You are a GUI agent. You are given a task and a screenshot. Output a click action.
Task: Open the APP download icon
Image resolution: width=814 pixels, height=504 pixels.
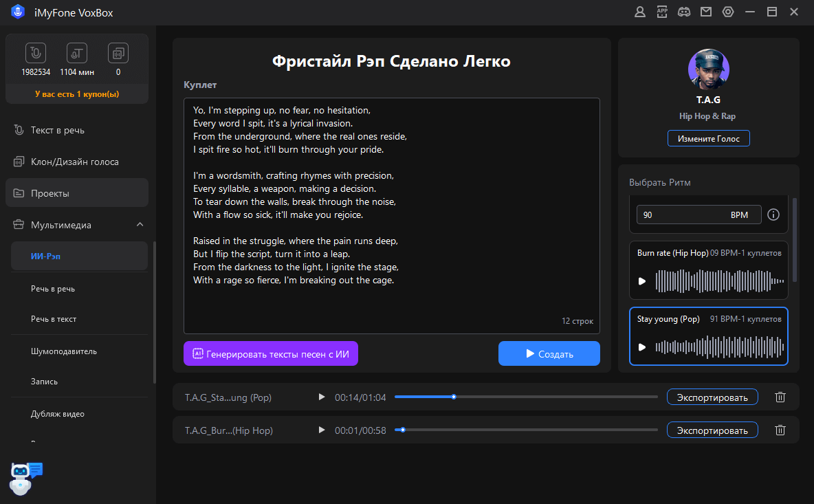(662, 12)
